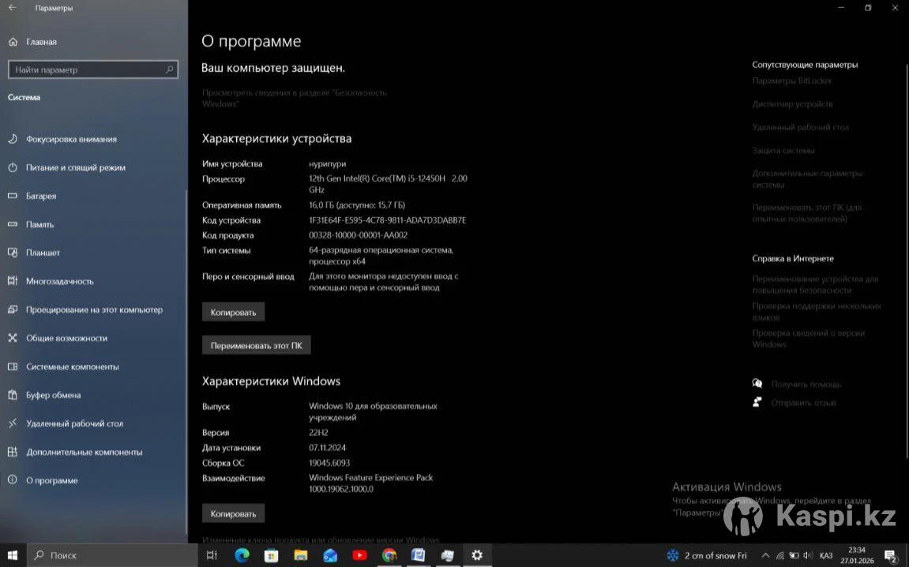The height and width of the screenshot is (567, 924).
Task: Click the Переименовать этот ПК button
Action: click(x=256, y=345)
